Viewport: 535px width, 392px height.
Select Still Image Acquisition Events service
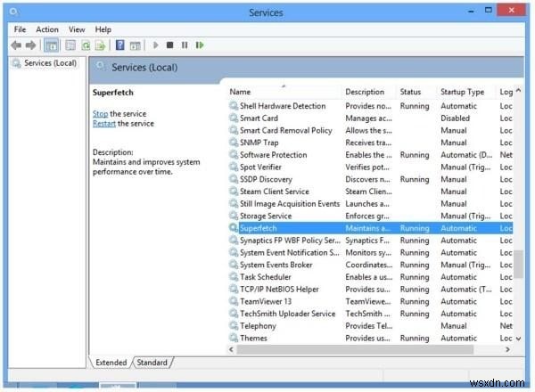pos(371,204)
